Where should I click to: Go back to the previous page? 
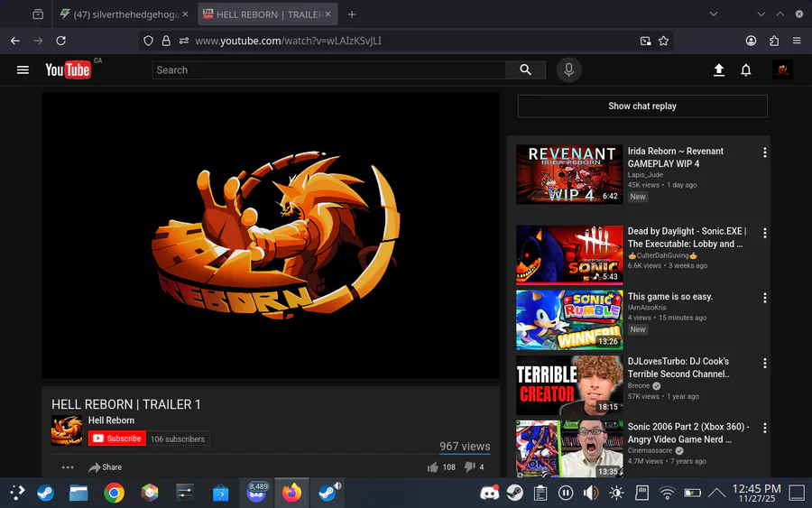(15, 41)
